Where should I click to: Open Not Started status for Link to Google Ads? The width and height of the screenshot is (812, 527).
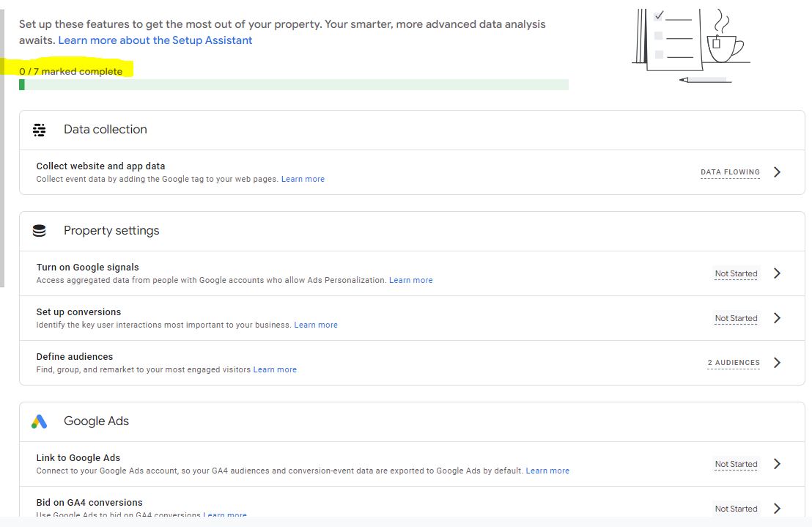tap(736, 464)
